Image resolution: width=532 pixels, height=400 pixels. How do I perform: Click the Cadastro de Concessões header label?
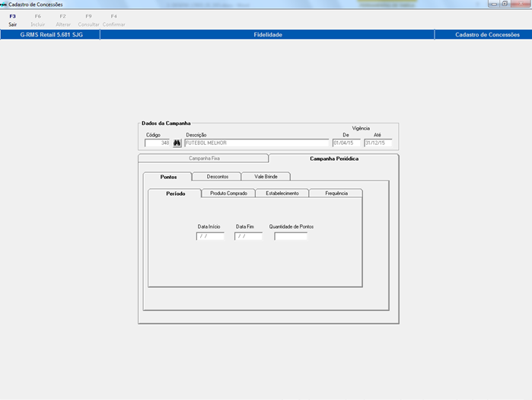click(x=487, y=34)
